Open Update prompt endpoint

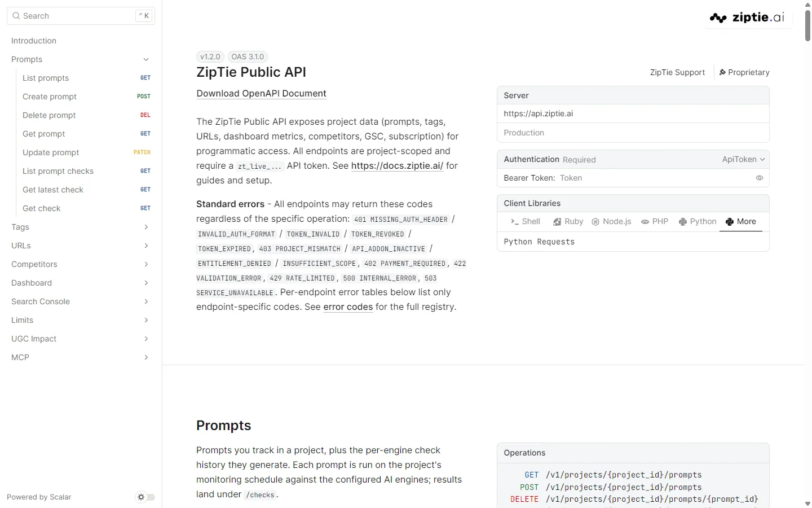(86, 152)
